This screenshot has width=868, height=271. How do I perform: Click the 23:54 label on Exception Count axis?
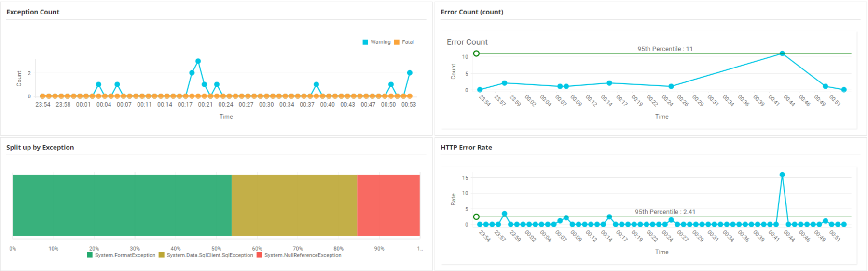point(43,105)
